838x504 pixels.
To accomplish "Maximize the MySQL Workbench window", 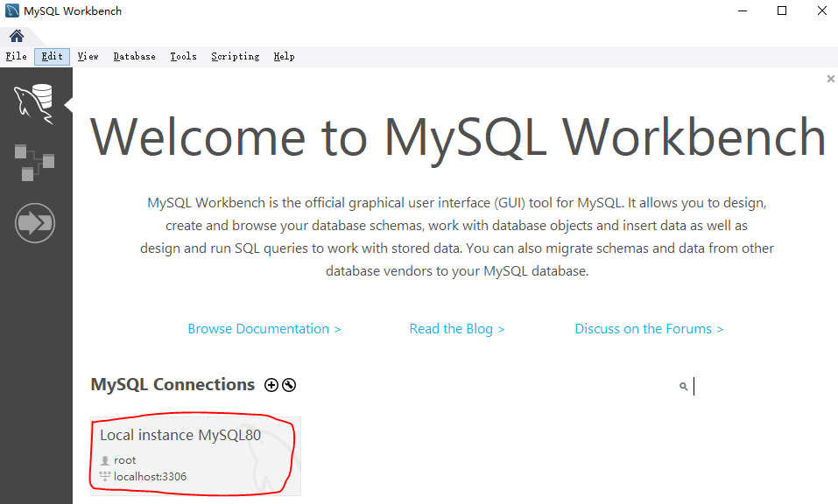I will tap(782, 10).
